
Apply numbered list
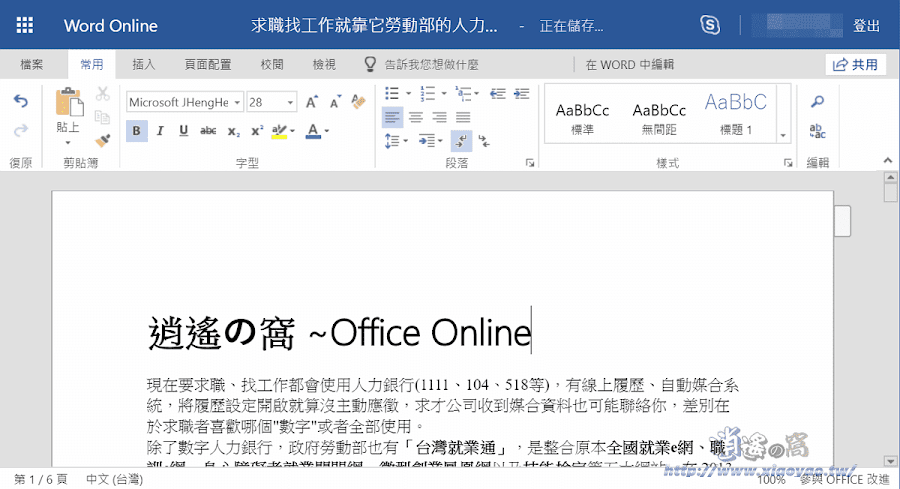click(x=428, y=94)
